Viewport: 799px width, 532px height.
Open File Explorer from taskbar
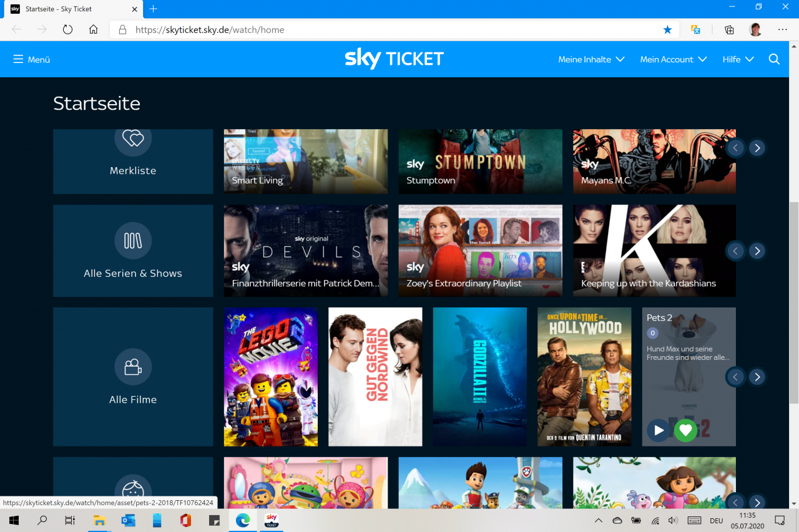[99, 520]
